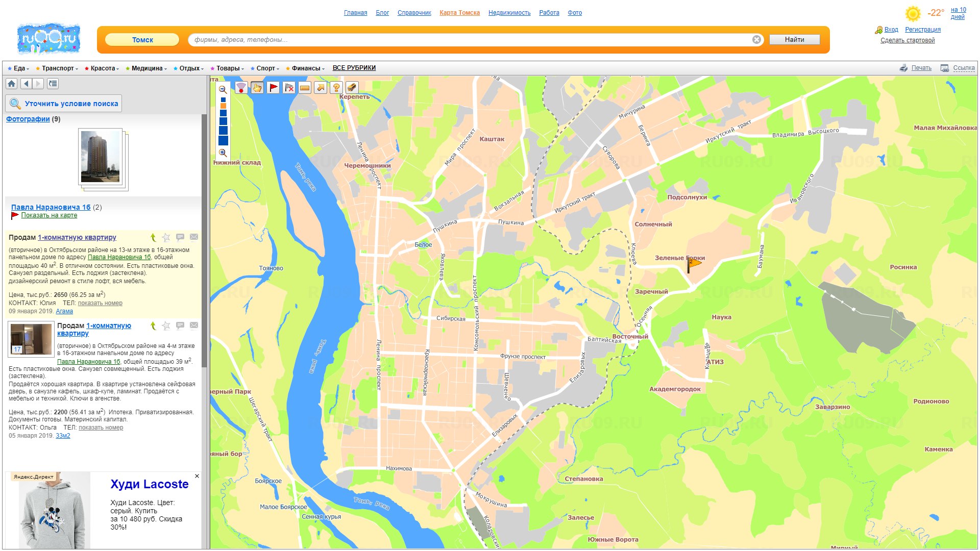Expand the Еда category dropdown

coord(19,68)
